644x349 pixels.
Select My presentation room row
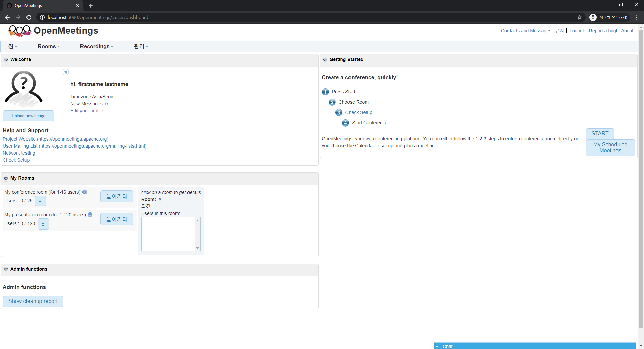tap(70, 220)
